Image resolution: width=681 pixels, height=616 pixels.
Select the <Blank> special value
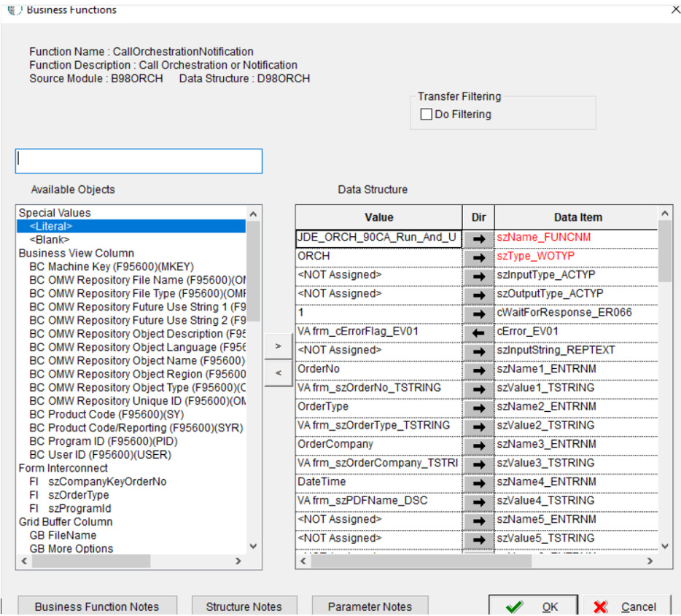(x=47, y=239)
